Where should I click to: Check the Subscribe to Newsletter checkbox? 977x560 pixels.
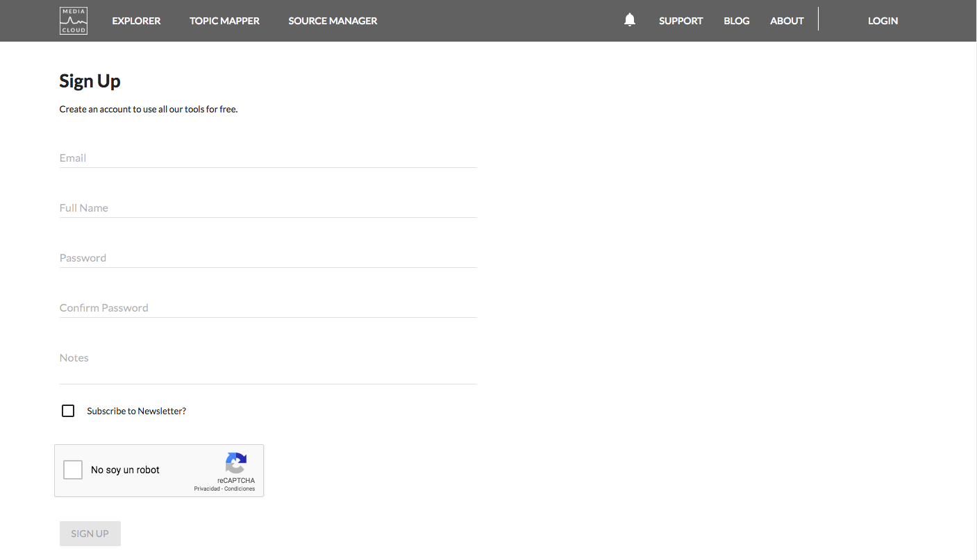point(68,411)
